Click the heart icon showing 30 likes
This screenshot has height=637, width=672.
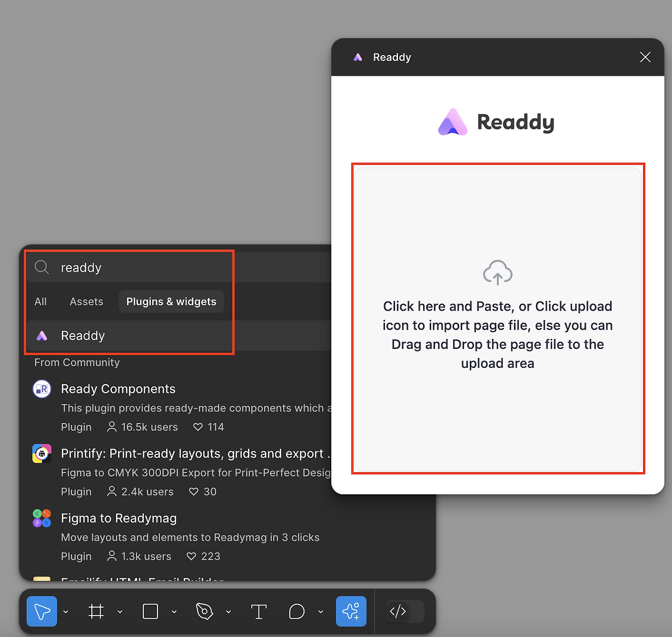[x=194, y=492]
